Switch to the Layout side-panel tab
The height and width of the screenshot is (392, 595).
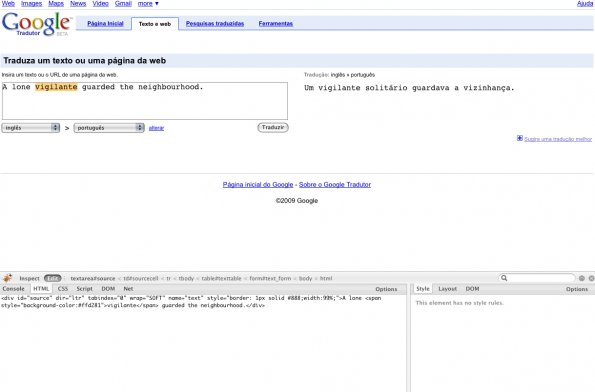point(447,289)
